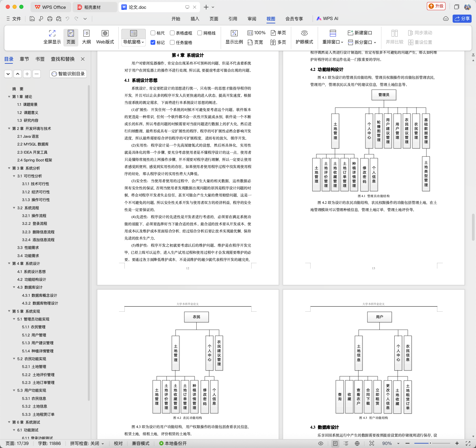Viewport: 476px width, 448px height.
Task: Open the 文件 (File) menu
Action: click(x=14, y=19)
